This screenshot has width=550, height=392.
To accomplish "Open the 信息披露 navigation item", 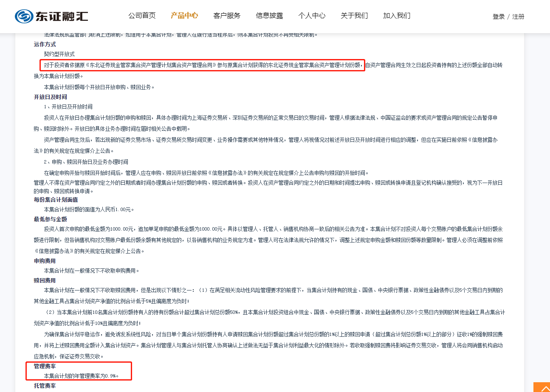I will coord(269,16).
